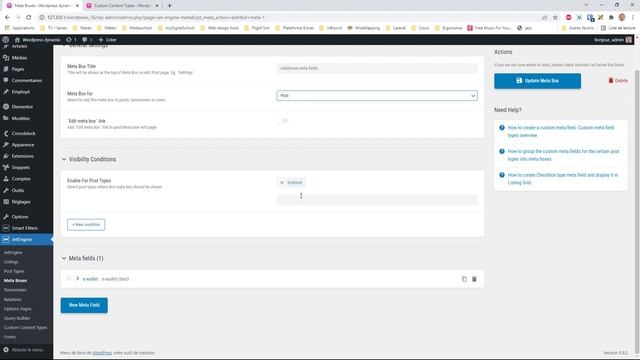Open the browser extensions puzzle icon
Image resolution: width=640 pixels, height=360 pixels.
pos(611,18)
